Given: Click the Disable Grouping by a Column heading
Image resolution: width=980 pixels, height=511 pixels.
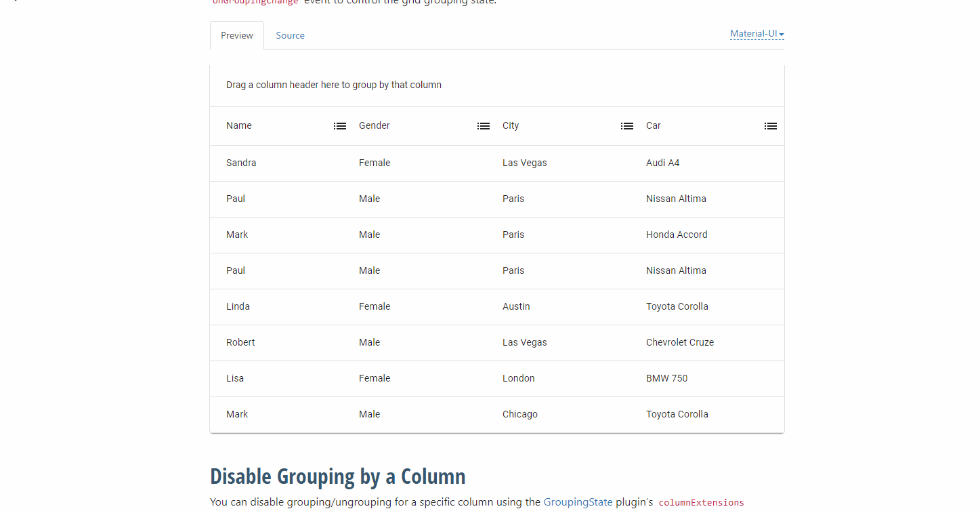Looking at the screenshot, I should pos(337,476).
